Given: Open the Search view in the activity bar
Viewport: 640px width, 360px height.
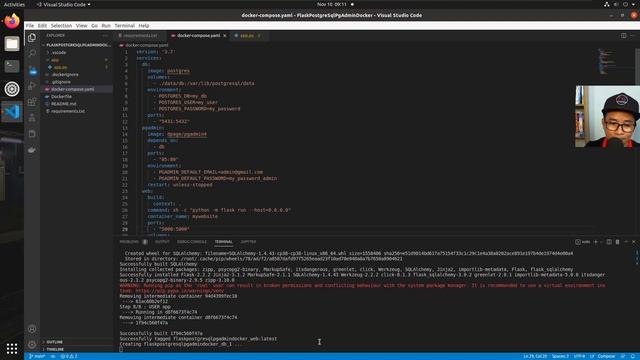Looking at the screenshot, I should coord(32,53).
